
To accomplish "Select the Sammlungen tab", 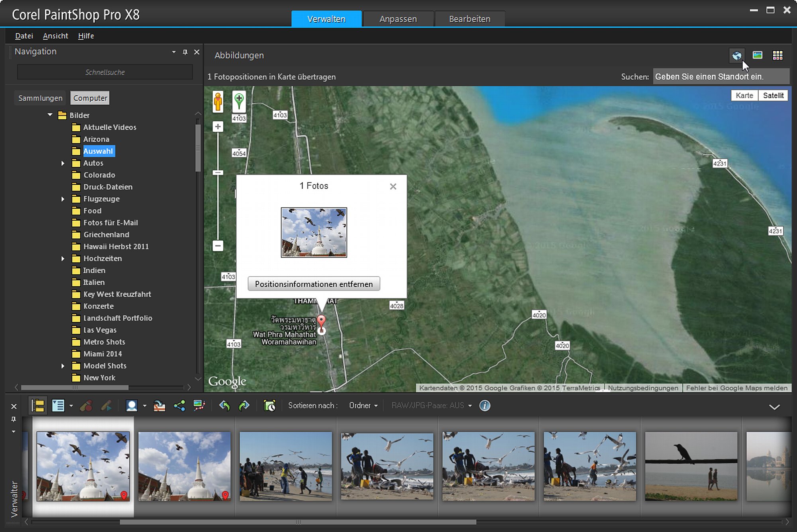I will coord(40,98).
